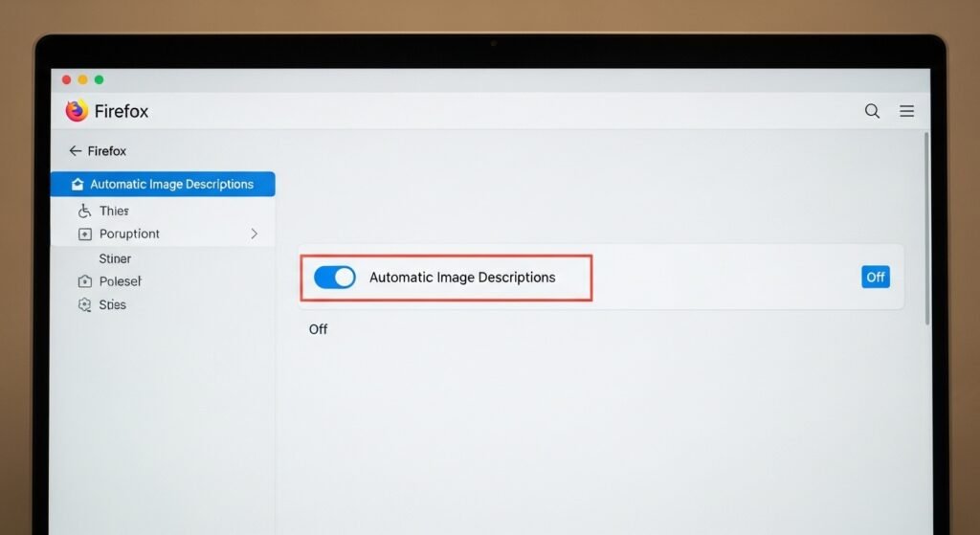Click the icon beside Poleset
This screenshot has height=535, width=980.
tap(83, 282)
